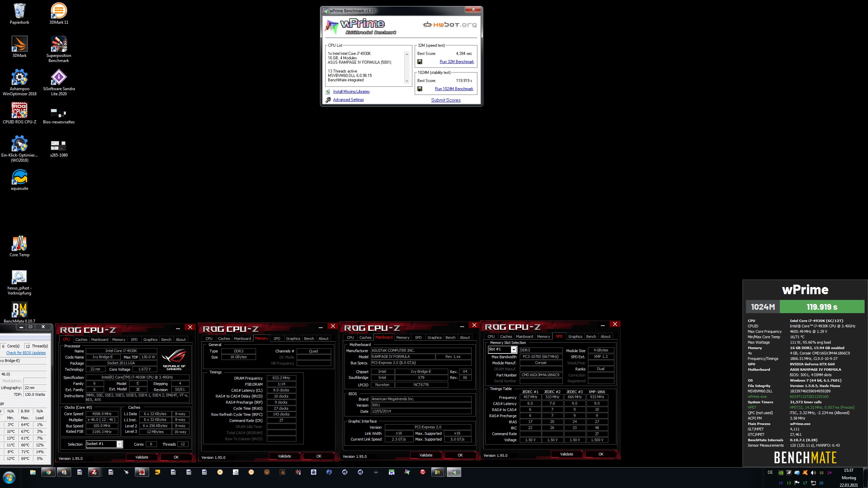Click OK in the CPU-Z Memory tab window
868x488 pixels.
coord(319,456)
